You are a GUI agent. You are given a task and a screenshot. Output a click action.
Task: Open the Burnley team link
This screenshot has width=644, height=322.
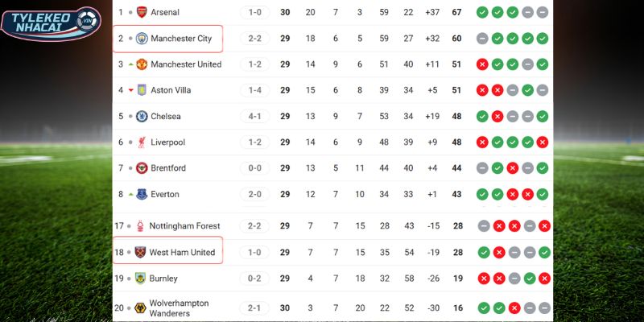164,279
